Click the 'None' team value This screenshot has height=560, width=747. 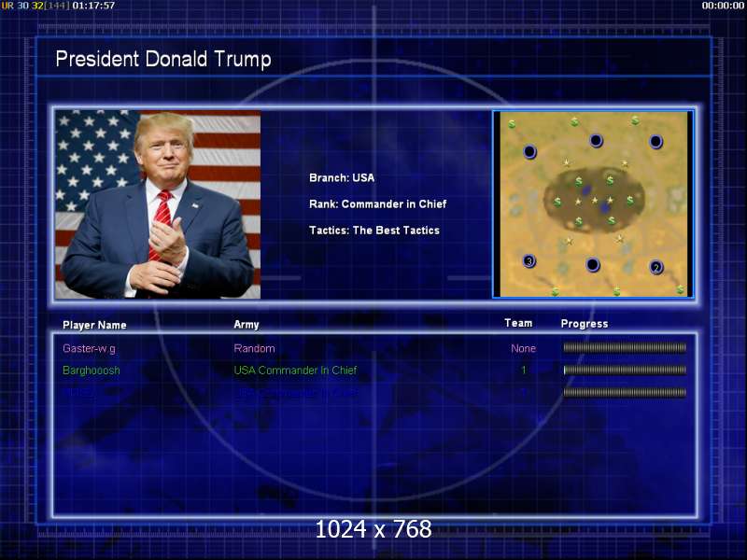point(524,348)
